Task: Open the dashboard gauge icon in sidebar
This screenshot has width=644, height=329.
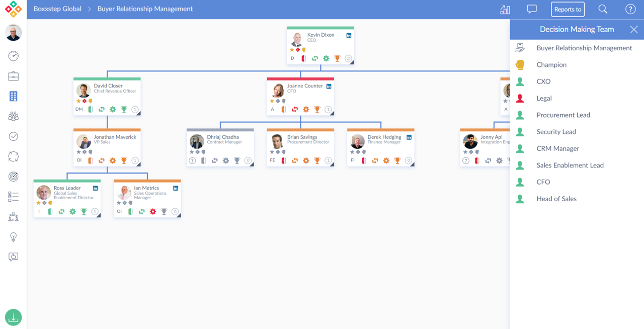Action: tap(14, 56)
